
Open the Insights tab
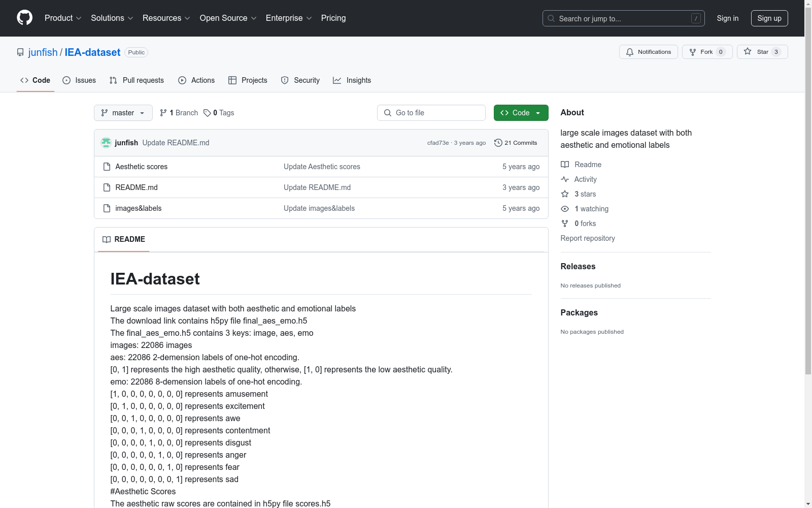pos(352,80)
